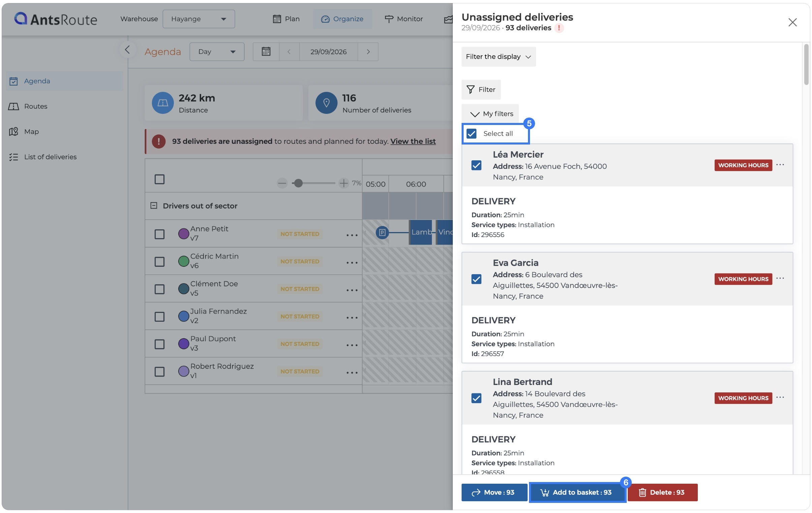The image size is (812, 513).
Task: Open more options for Léa Mercier delivery
Action: (x=780, y=165)
